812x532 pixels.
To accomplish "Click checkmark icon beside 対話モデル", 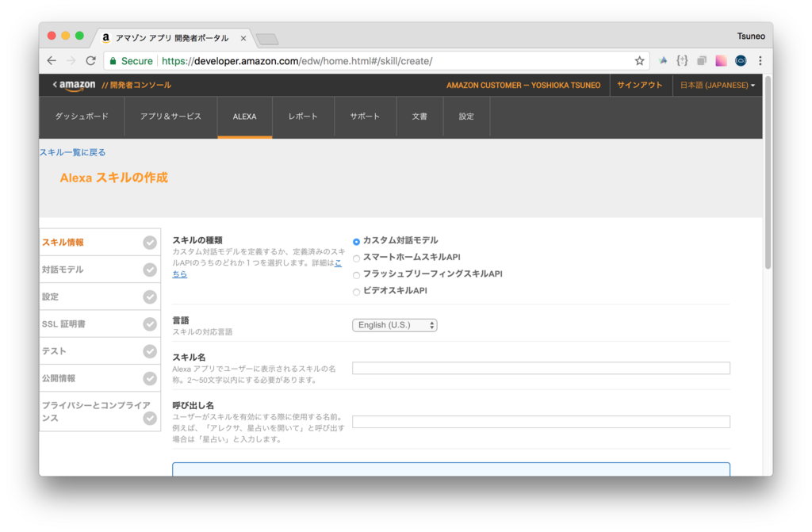I will (150, 270).
